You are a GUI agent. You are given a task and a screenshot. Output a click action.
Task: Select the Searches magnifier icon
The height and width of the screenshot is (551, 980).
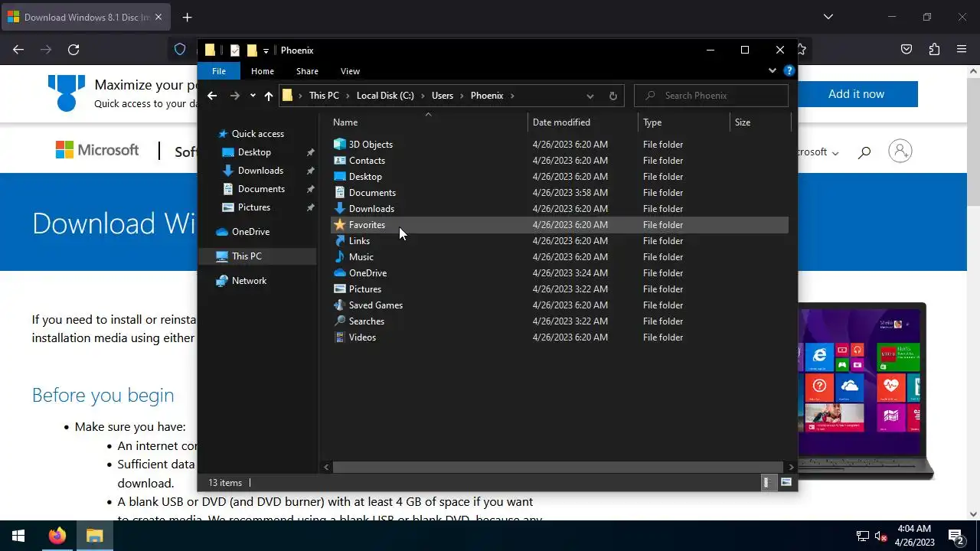[340, 321]
